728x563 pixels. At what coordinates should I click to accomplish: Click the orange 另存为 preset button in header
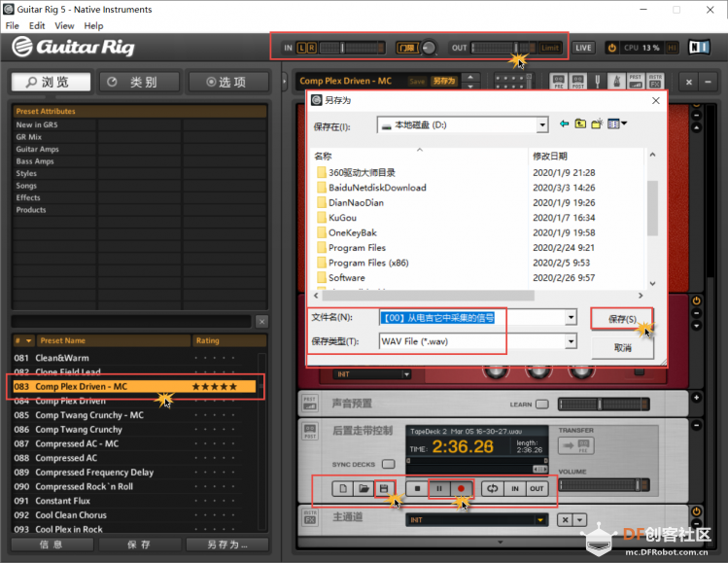pos(444,82)
